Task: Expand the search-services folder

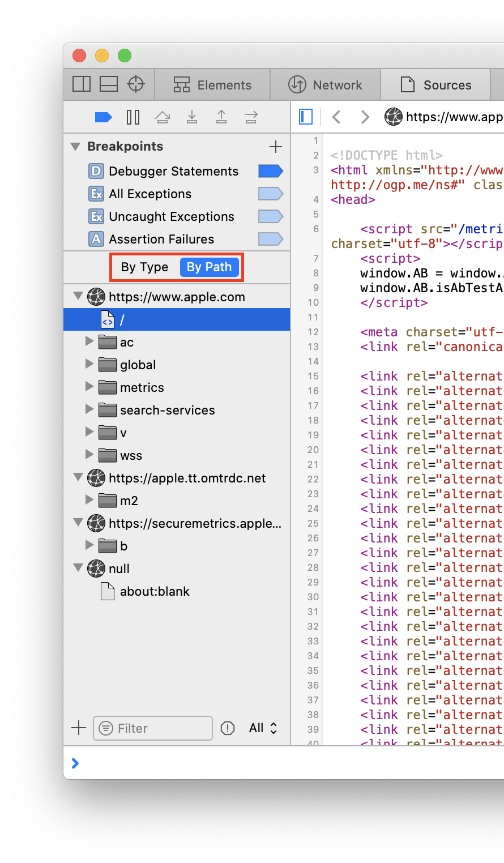Action: (89, 409)
